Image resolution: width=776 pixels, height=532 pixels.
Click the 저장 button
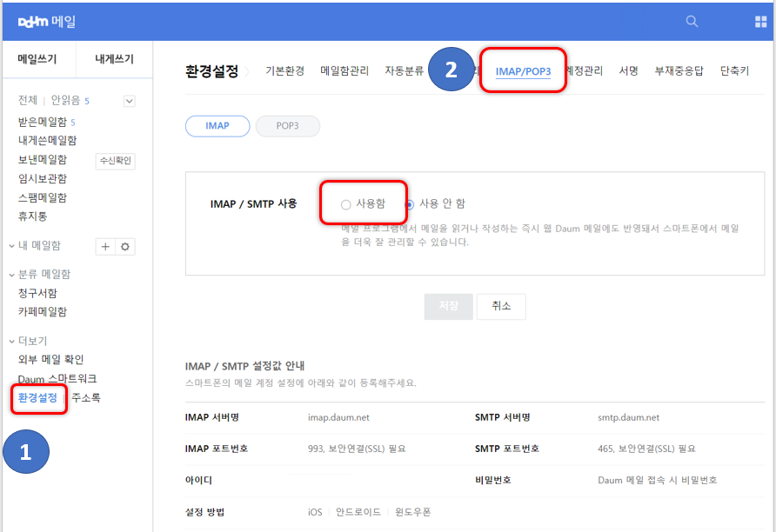point(448,306)
